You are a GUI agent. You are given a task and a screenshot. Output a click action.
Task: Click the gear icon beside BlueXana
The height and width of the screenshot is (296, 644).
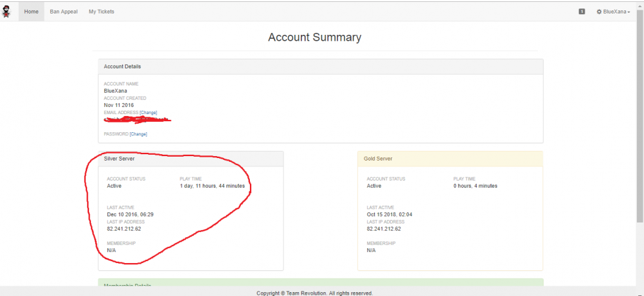599,12
